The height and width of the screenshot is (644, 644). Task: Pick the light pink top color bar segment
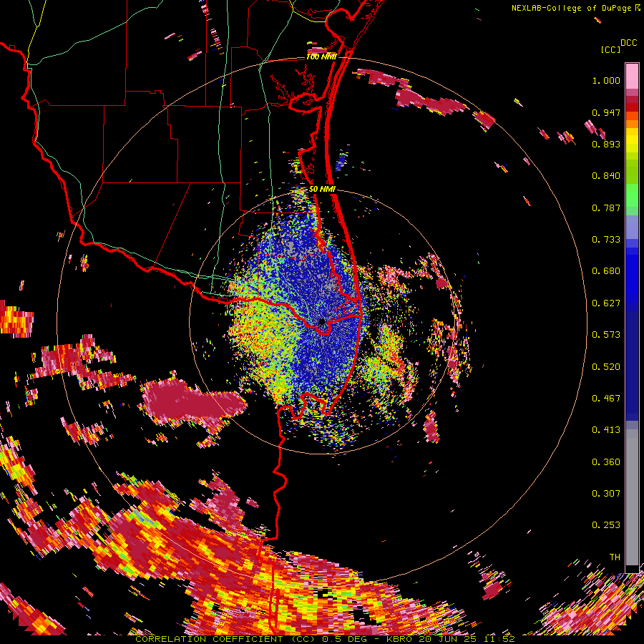click(x=632, y=76)
